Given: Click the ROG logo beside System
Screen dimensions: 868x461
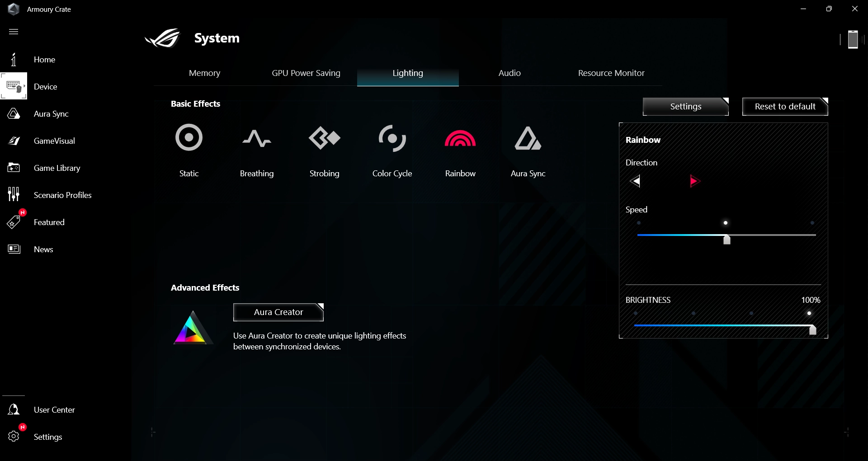Looking at the screenshot, I should [x=163, y=38].
